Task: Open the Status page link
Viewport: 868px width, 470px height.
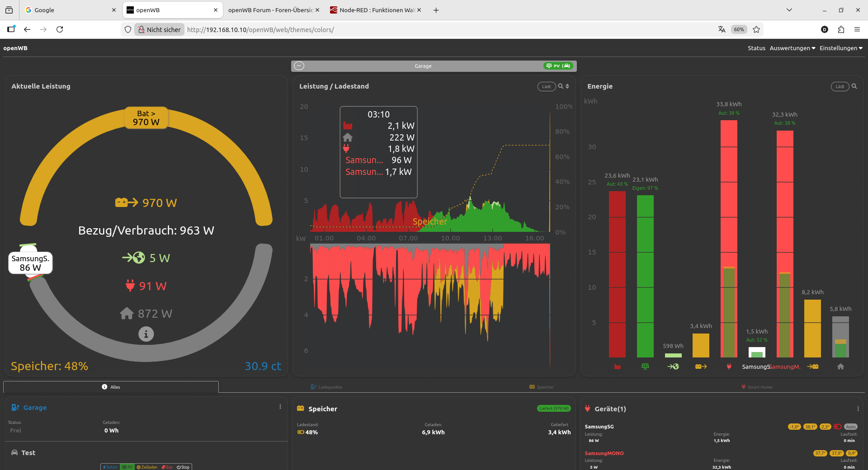Action: tap(756, 48)
